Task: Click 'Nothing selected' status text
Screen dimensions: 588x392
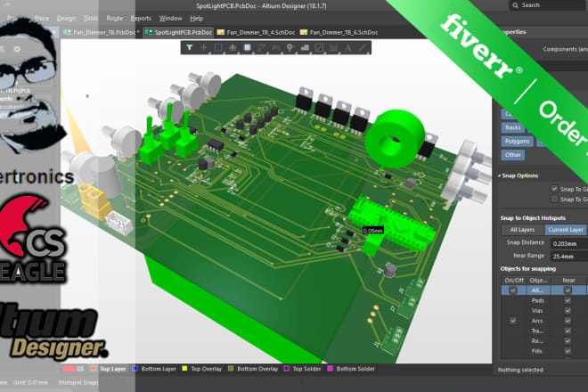Action: [520, 370]
